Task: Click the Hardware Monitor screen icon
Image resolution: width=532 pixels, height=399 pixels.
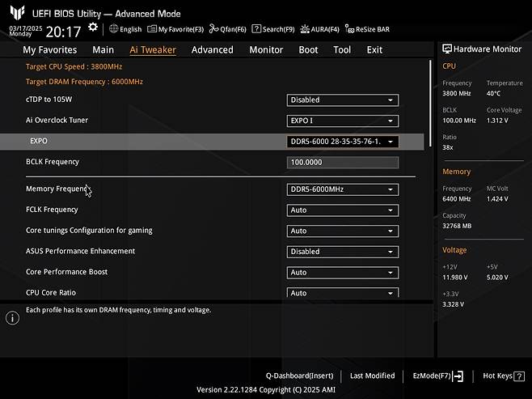Action: pos(447,49)
